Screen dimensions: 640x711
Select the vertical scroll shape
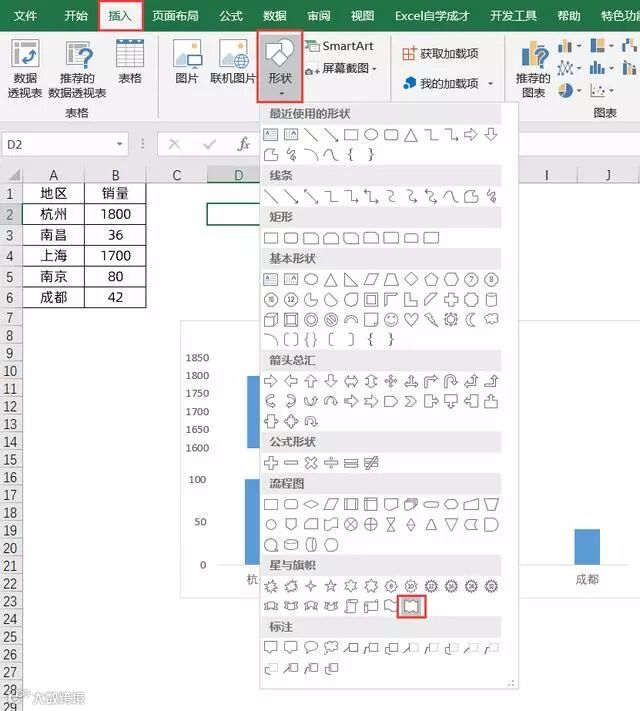click(x=351, y=606)
